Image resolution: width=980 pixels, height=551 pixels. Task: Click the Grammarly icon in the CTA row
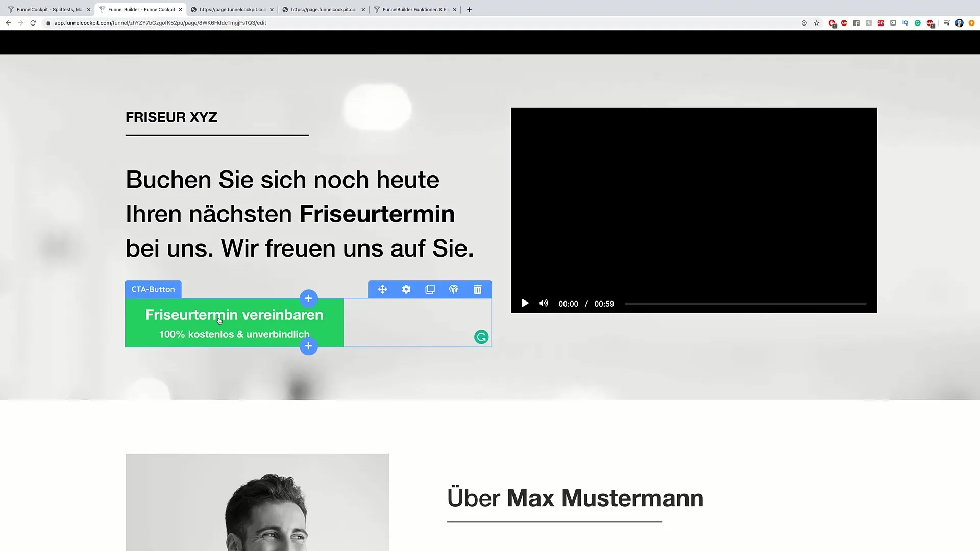coord(481,337)
